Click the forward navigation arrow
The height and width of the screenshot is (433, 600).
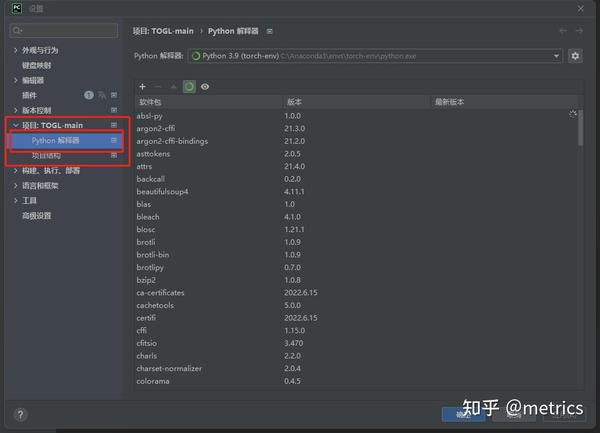(x=579, y=31)
